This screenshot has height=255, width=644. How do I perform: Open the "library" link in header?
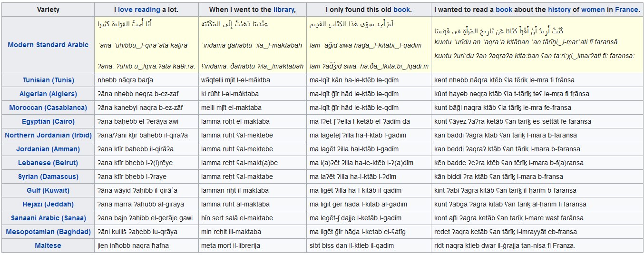pyautogui.click(x=283, y=10)
